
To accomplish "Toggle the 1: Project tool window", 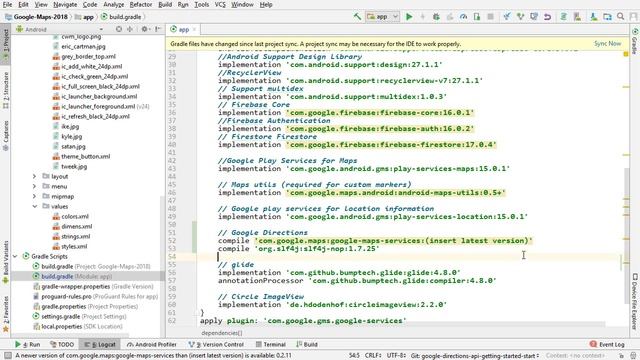I will click(5, 45).
